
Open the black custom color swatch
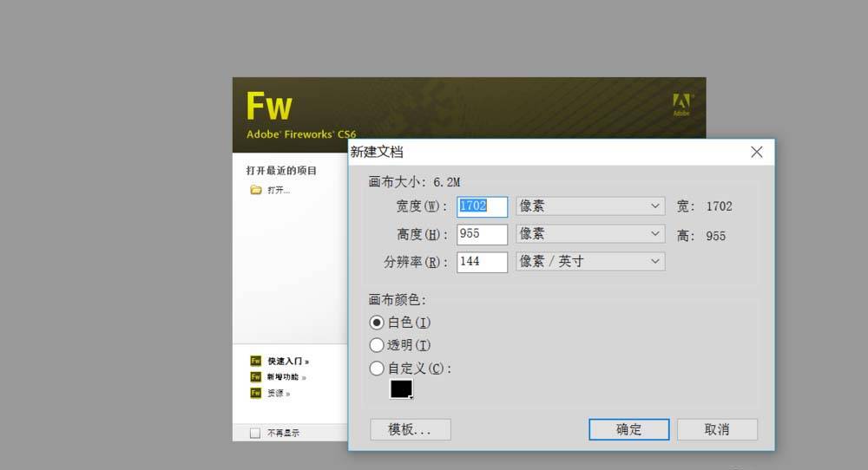[401, 389]
